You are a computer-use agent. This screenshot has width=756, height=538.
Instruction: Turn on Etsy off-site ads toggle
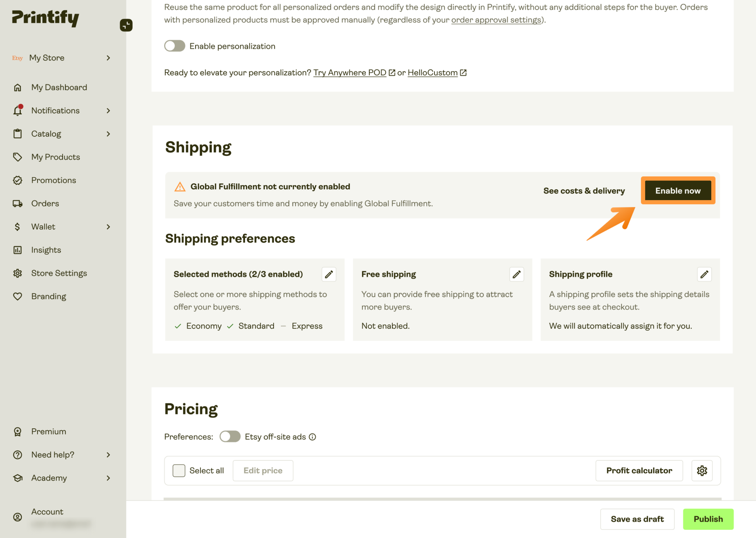tap(230, 437)
